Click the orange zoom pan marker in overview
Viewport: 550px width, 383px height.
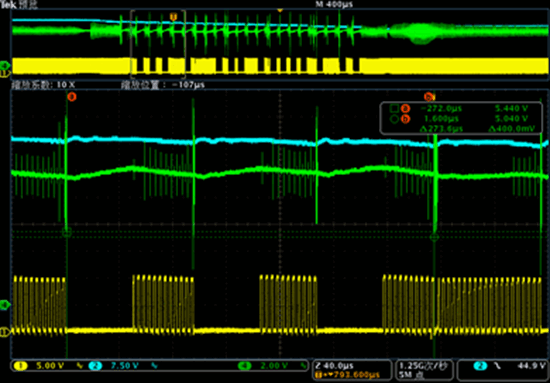(x=173, y=16)
